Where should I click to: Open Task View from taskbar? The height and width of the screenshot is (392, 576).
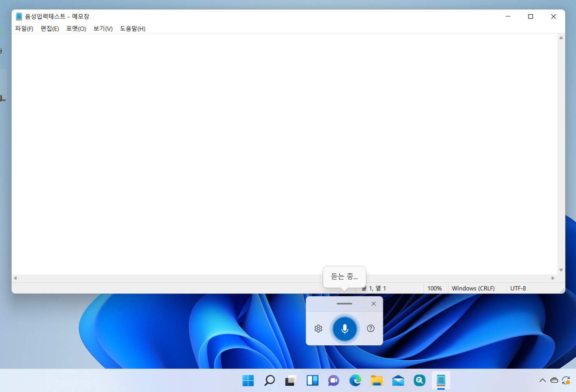291,380
